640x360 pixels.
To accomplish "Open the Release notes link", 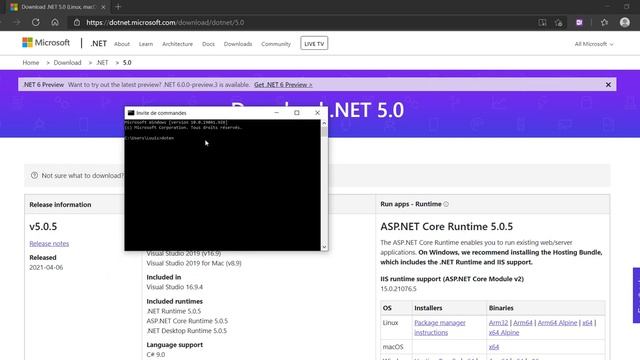I will 49,244.
